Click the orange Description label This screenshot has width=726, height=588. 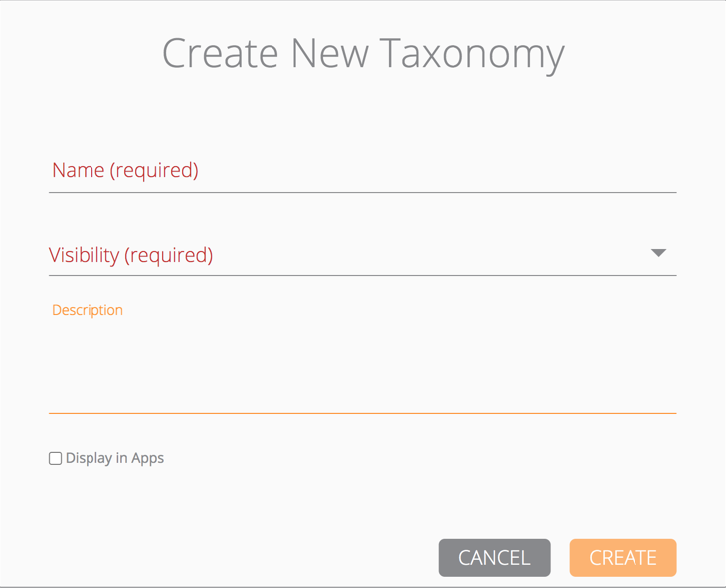(x=88, y=310)
